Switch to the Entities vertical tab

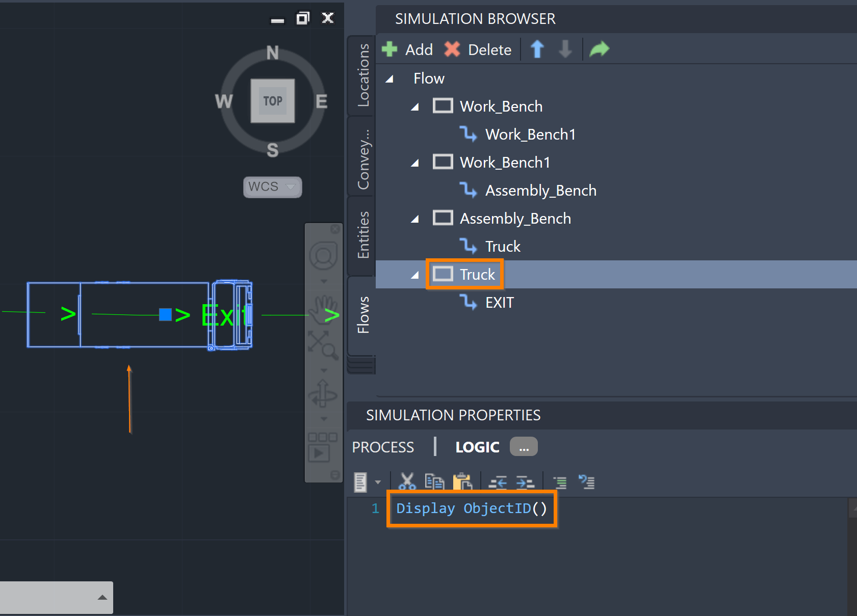pyautogui.click(x=361, y=236)
